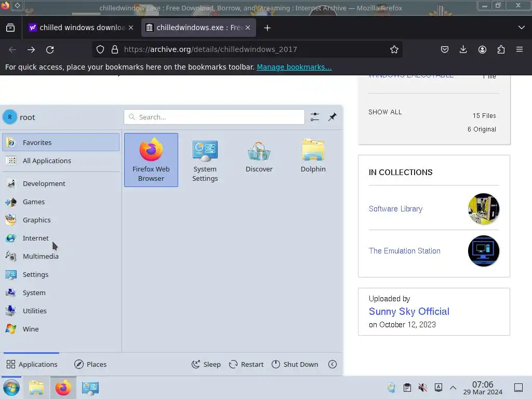Switch to the Places tab
Image resolution: width=532 pixels, height=399 pixels.
pos(90,364)
